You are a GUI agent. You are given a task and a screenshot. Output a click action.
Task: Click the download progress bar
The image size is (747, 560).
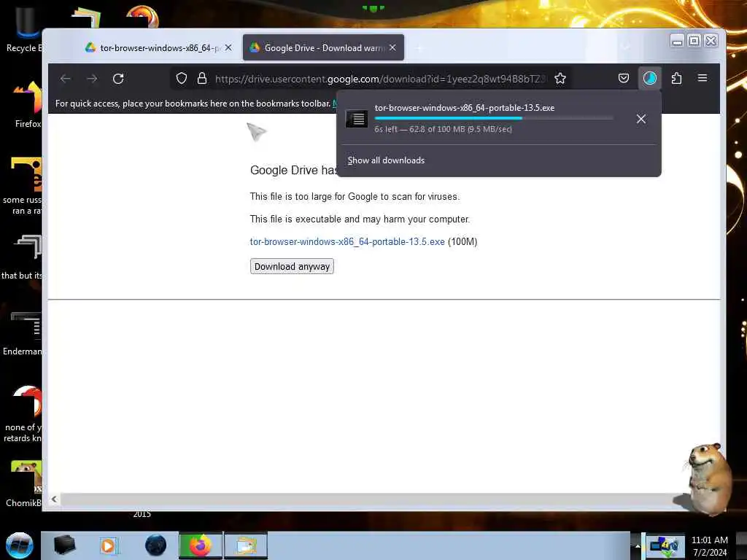pos(494,118)
